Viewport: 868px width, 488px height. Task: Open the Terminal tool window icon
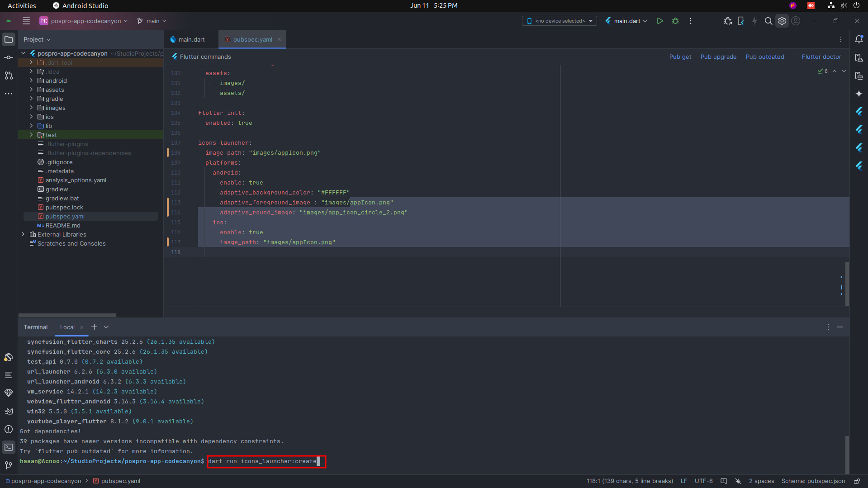tap(9, 447)
